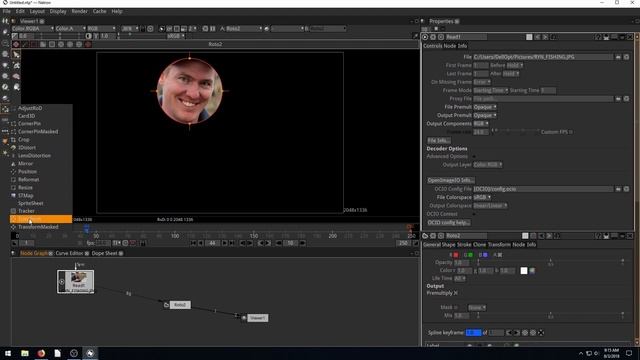The height and width of the screenshot is (360, 640).
Task: Click the OpenImageIO Info... button
Action: pos(451,180)
